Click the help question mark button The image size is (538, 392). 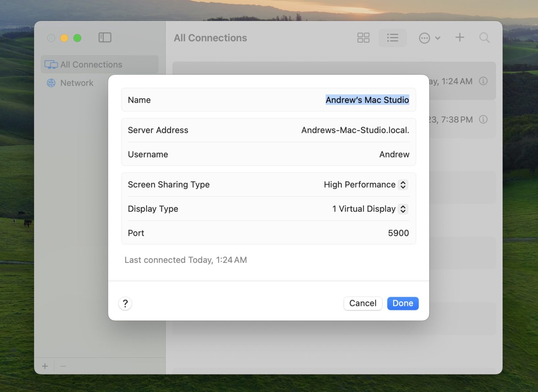(x=125, y=303)
